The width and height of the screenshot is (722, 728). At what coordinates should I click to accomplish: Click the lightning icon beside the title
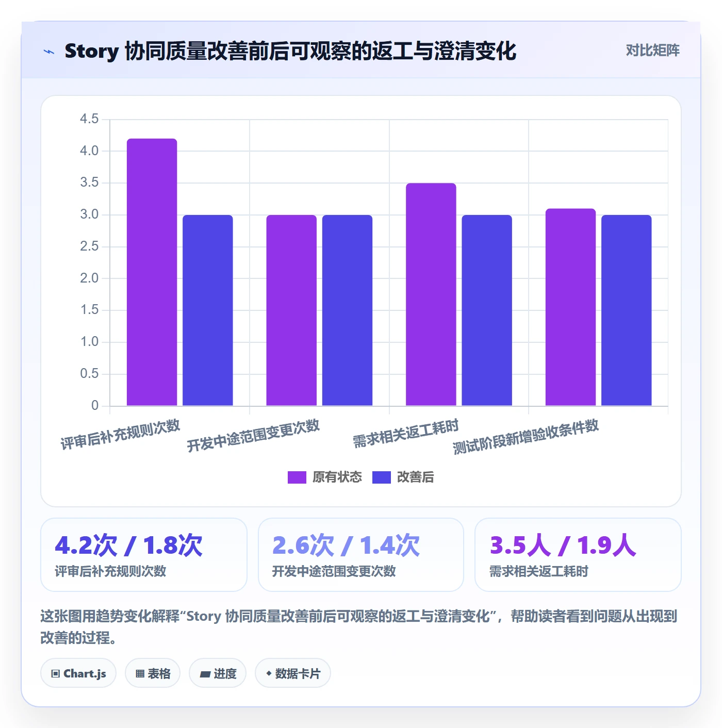tap(49, 52)
